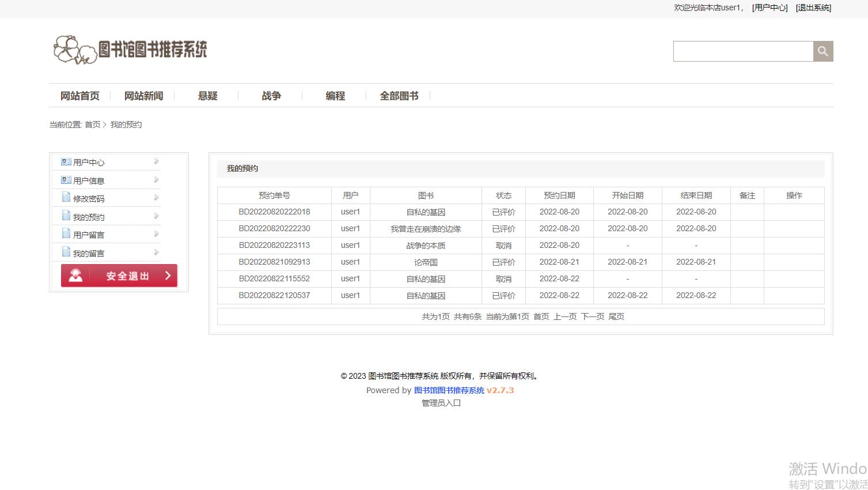The width and height of the screenshot is (868, 490).
Task: Click order number BD20220822120537
Action: click(274, 296)
